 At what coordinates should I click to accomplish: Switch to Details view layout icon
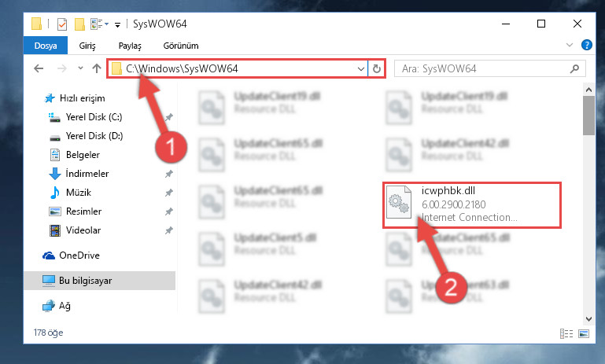click(566, 333)
